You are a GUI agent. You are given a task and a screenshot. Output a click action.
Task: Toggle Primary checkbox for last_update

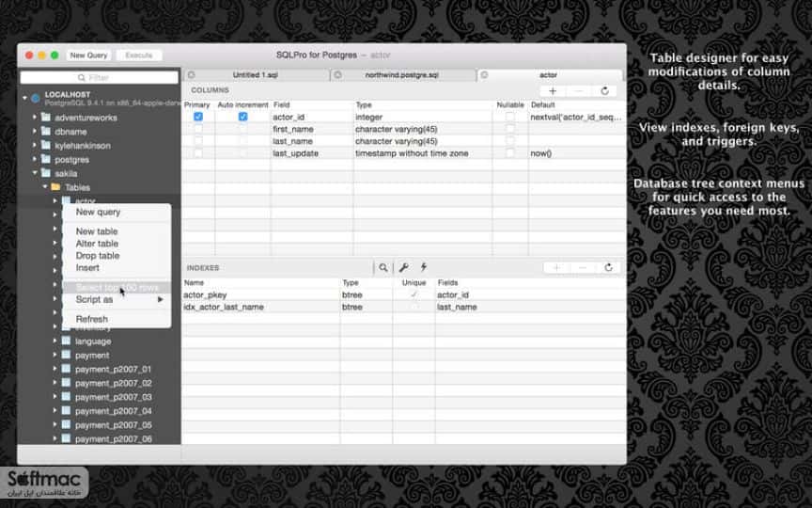197,153
